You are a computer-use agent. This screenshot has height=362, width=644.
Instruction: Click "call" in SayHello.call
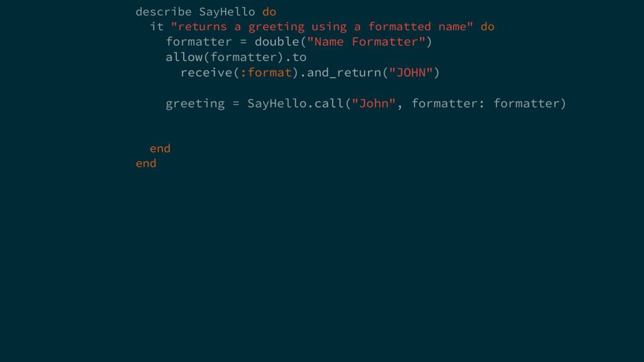tap(329, 103)
